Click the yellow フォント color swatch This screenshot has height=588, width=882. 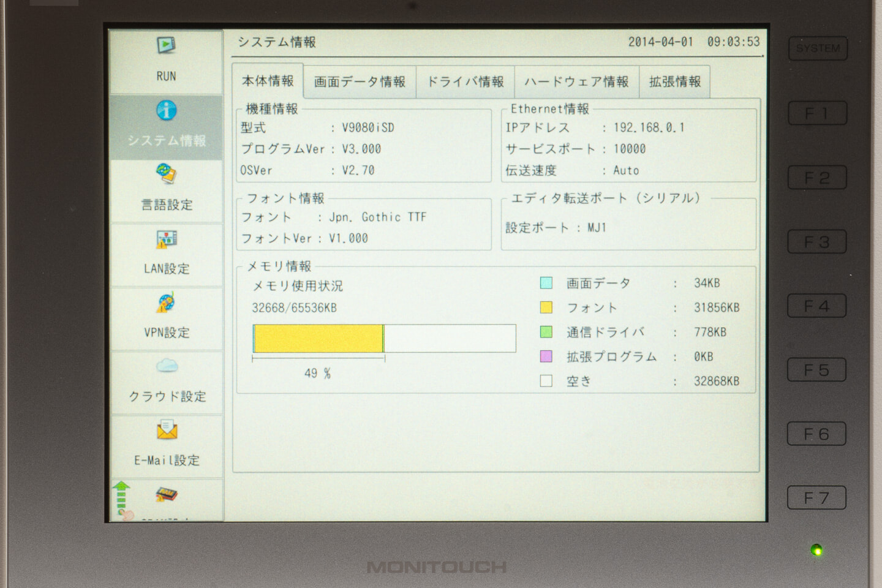[546, 307]
